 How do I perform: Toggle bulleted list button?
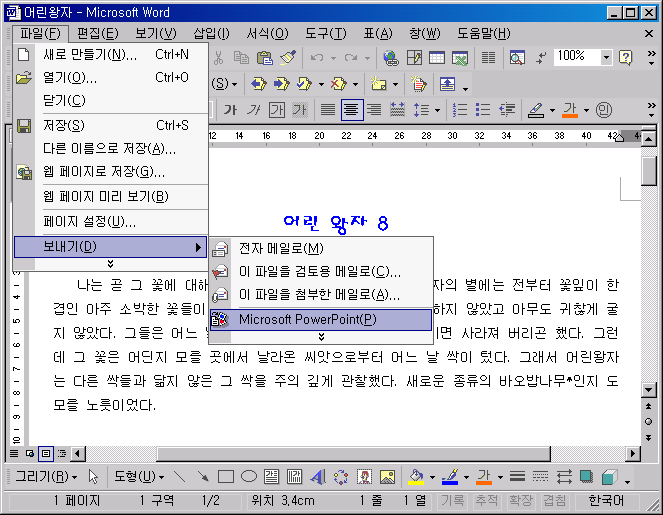(482, 110)
